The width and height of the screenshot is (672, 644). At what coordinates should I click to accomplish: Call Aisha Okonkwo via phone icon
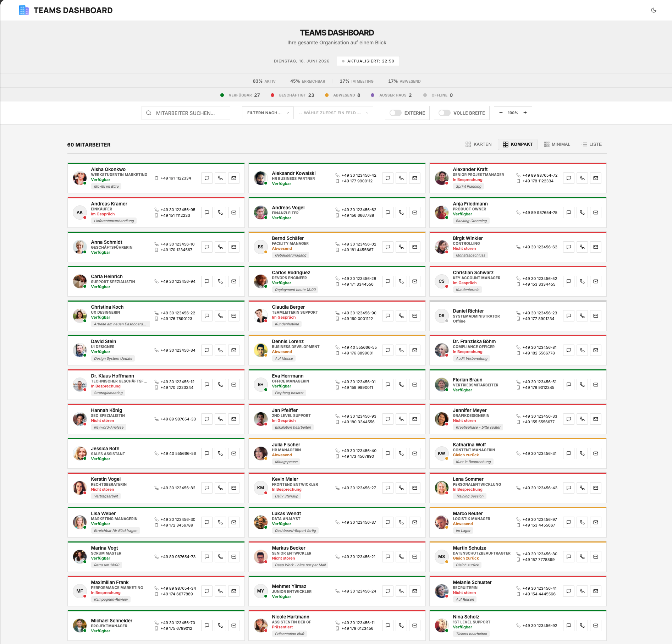(220, 178)
